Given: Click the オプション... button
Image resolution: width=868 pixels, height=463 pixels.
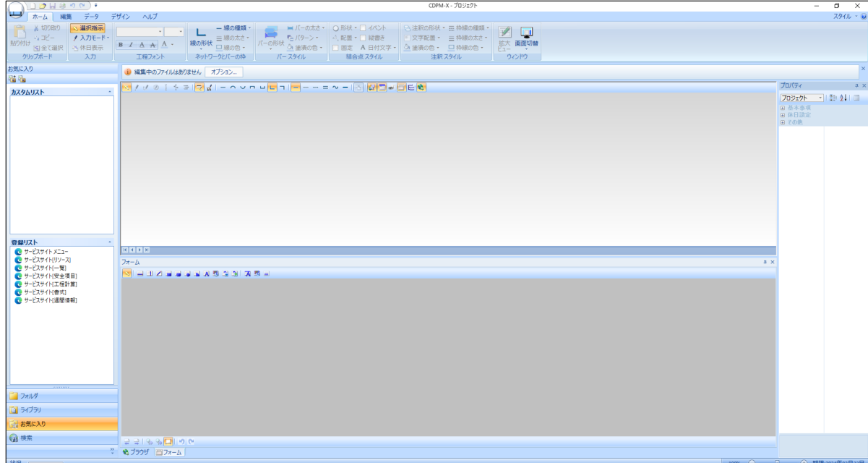Looking at the screenshot, I should click(x=224, y=72).
